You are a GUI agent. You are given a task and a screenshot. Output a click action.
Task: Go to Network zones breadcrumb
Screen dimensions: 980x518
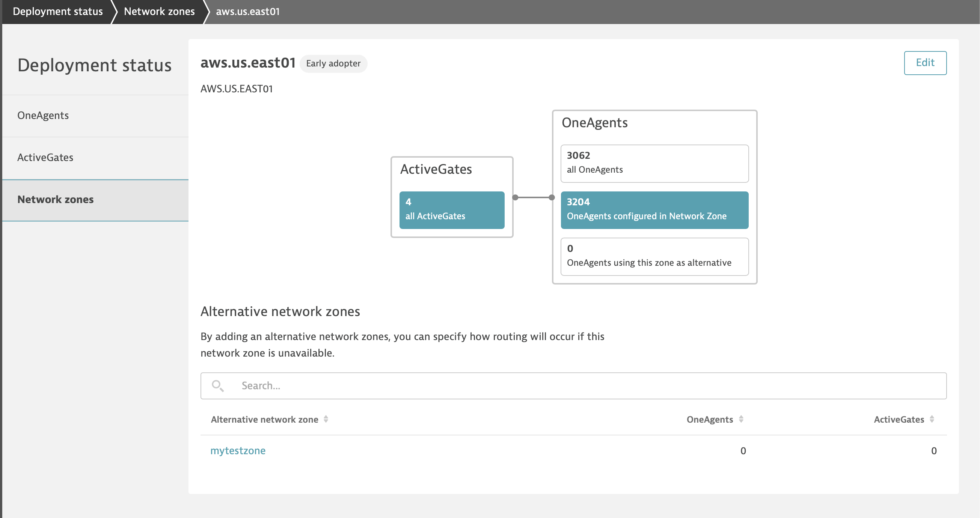tap(159, 11)
